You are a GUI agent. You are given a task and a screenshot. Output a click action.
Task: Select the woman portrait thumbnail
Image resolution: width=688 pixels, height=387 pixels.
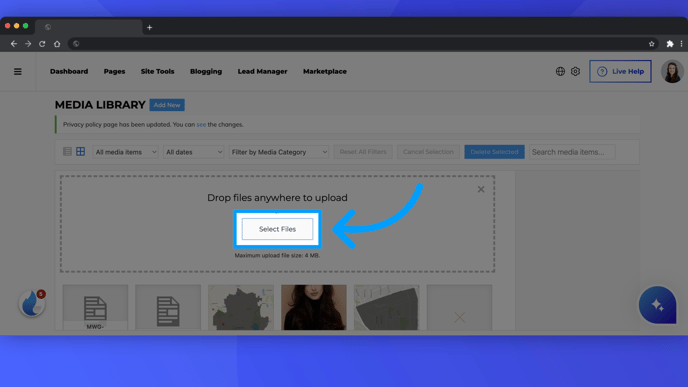click(314, 307)
